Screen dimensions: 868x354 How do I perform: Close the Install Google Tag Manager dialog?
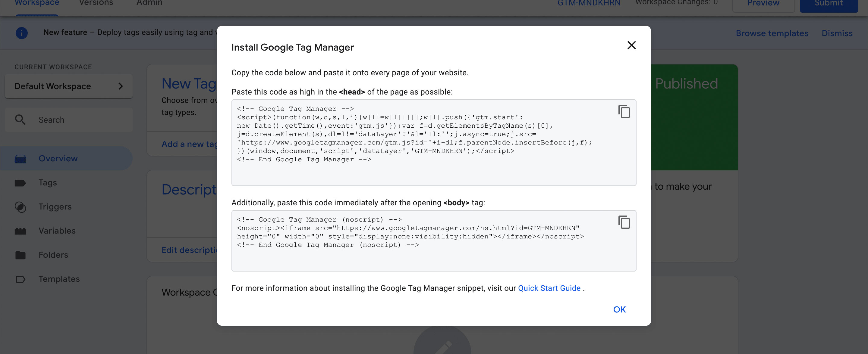(631, 45)
